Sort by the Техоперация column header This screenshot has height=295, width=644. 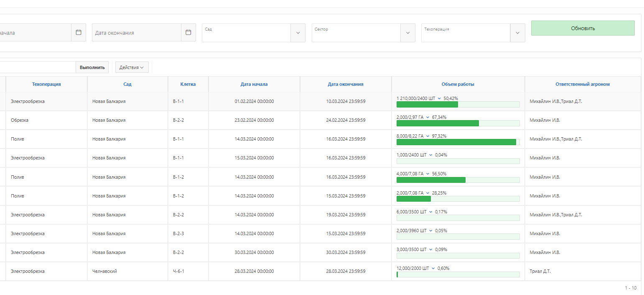46,84
